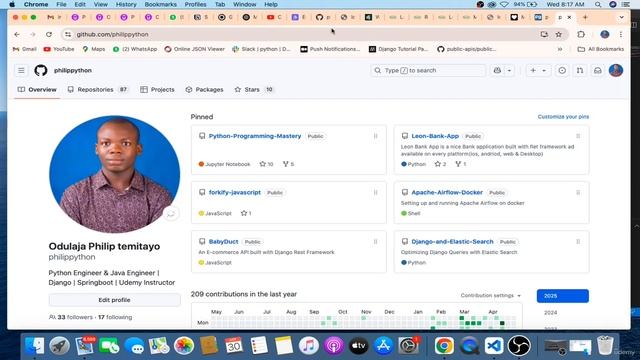The width and height of the screenshot is (640, 360).
Task: Open the Issues icon in GitHub header
Action: click(x=562, y=70)
